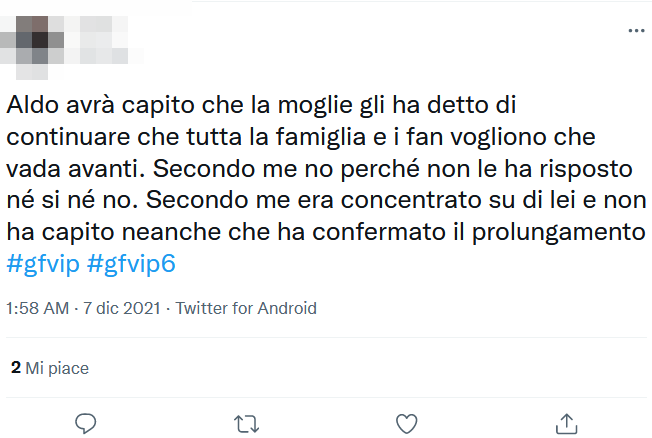Open the share tweet icon
This screenshot has width=652, height=438.
tap(566, 420)
